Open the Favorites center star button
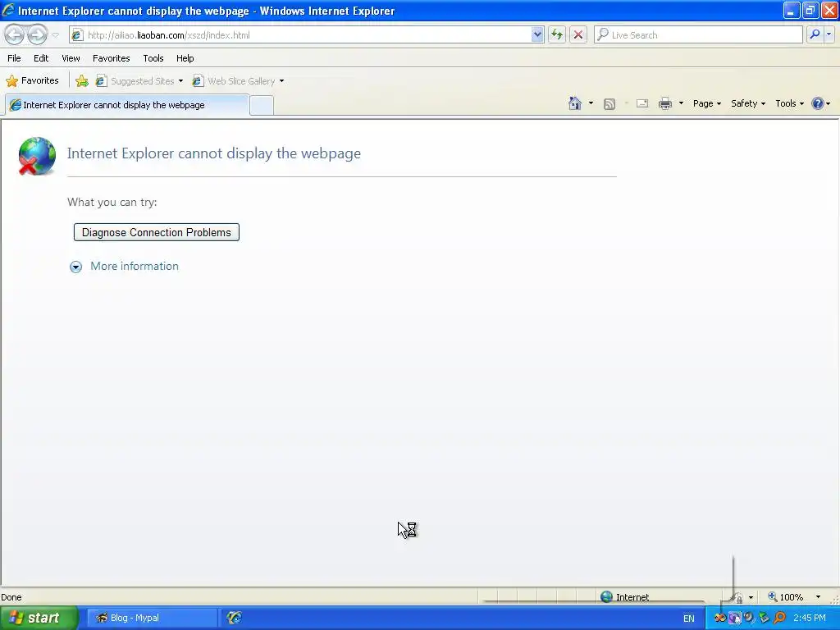The width and height of the screenshot is (840, 630). pos(32,81)
